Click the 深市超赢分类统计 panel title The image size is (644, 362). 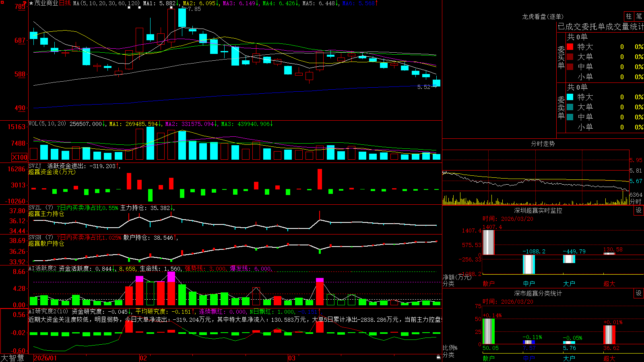[538, 293]
